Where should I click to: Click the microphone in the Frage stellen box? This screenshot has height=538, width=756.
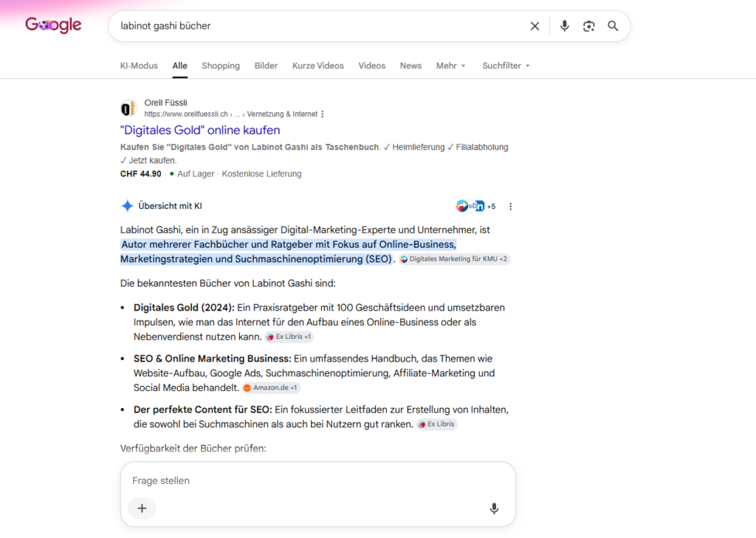(x=494, y=508)
